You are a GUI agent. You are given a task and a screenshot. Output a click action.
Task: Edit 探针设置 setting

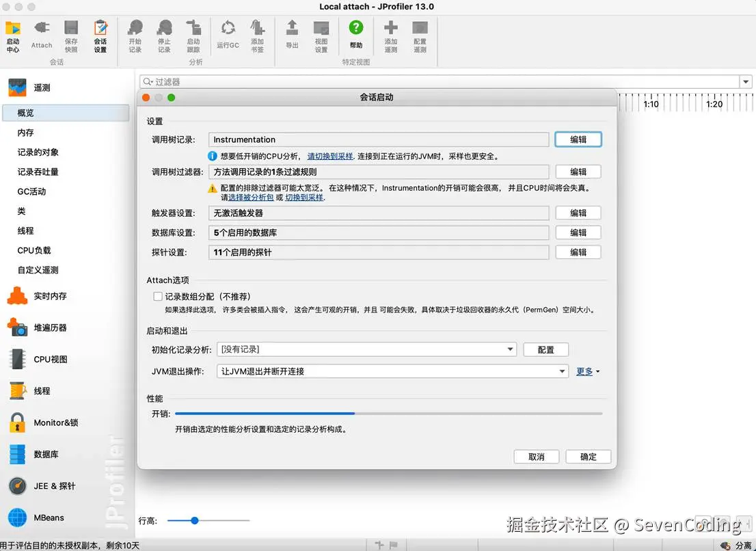point(578,252)
